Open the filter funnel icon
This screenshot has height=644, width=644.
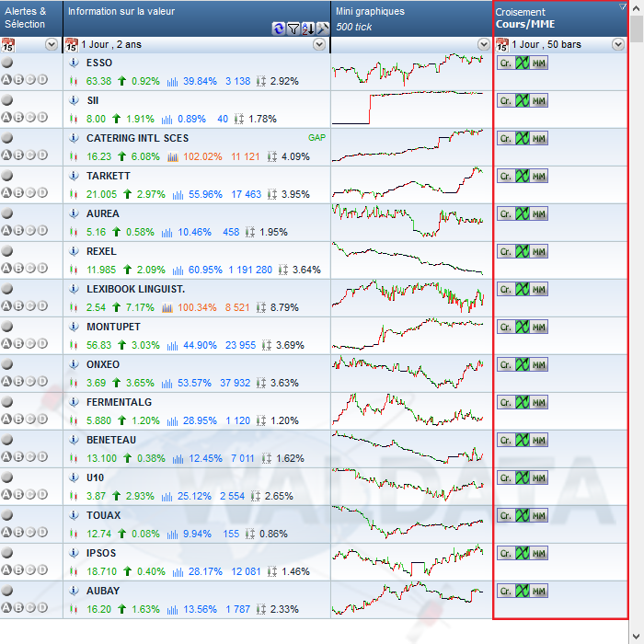293,29
